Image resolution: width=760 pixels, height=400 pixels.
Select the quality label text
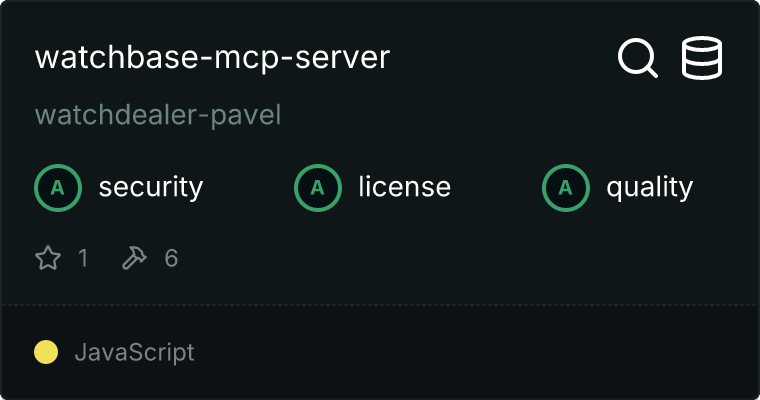click(649, 188)
